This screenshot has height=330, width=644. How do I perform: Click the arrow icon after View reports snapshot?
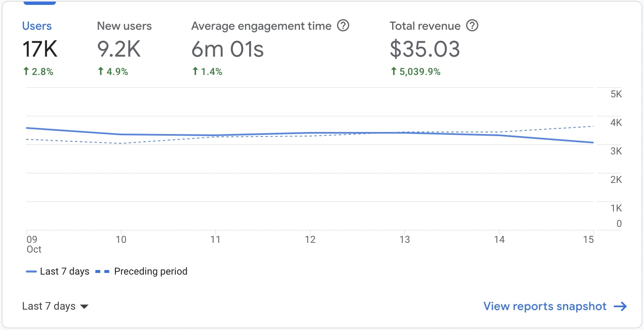click(x=620, y=306)
